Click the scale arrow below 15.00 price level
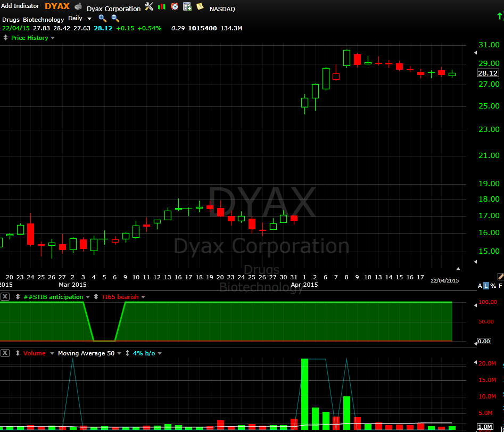 tap(476, 262)
